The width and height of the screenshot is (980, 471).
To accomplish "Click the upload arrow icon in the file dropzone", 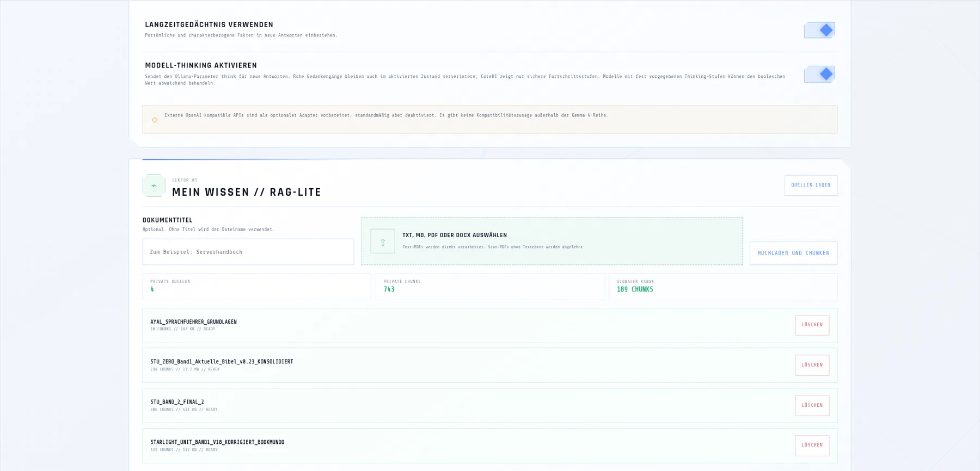I will pyautogui.click(x=383, y=241).
